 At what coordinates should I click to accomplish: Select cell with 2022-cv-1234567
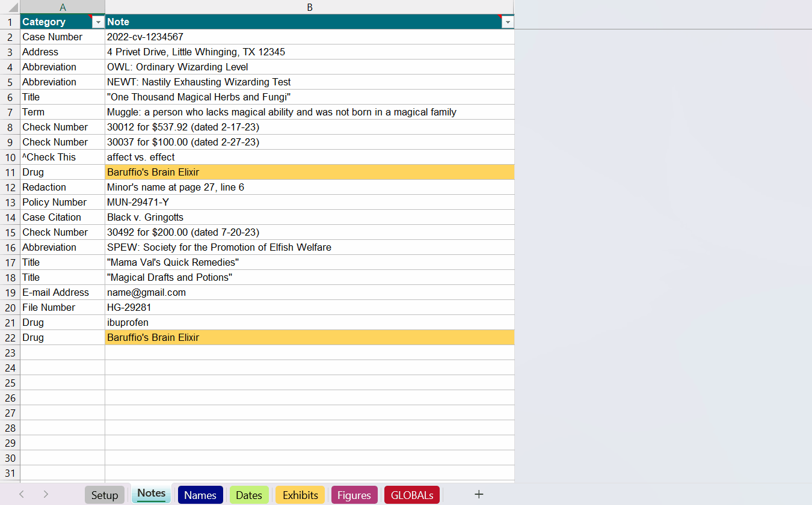click(x=310, y=37)
